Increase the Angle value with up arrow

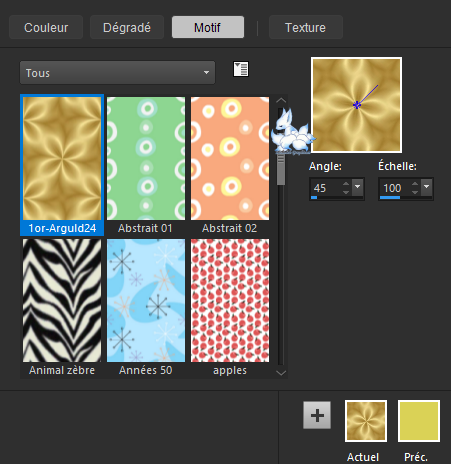(346, 184)
